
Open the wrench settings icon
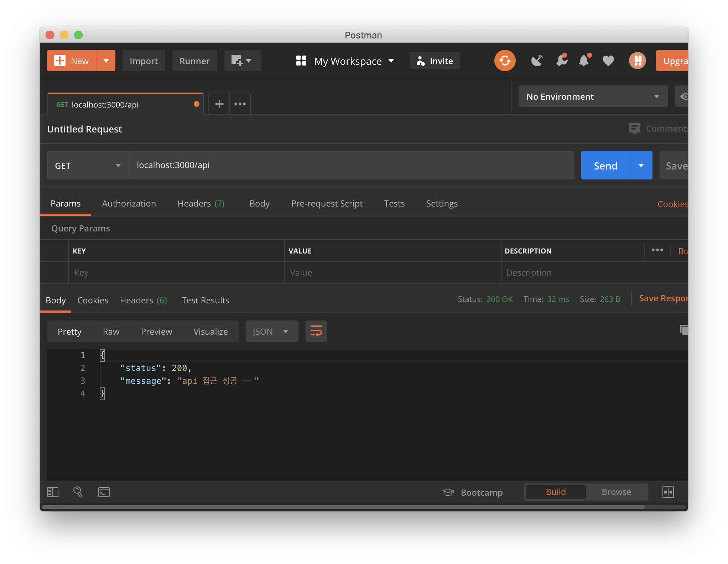[562, 61]
